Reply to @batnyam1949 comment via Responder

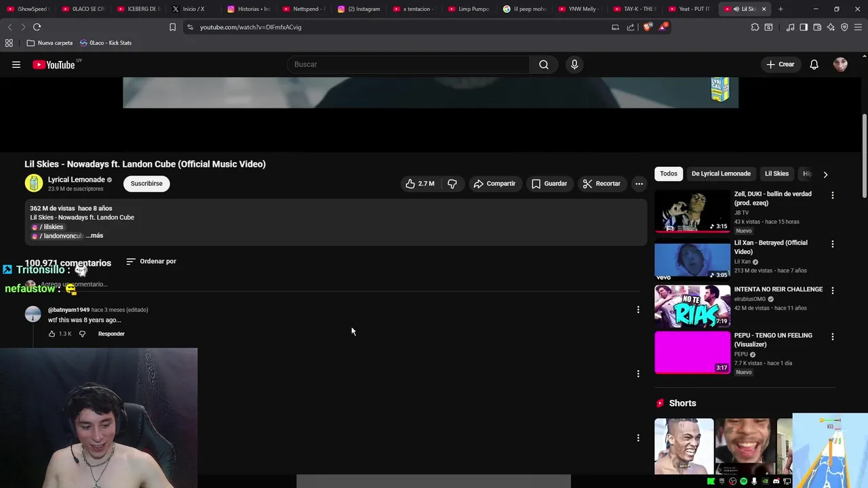(x=111, y=333)
